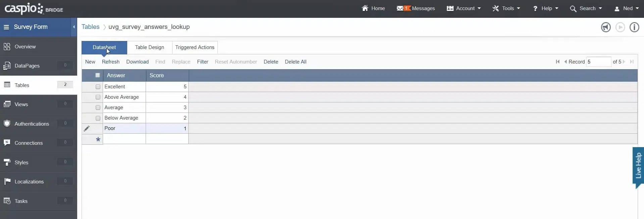The height and width of the screenshot is (219, 644).
Task: Open the Triggered Actions tab
Action: (x=195, y=47)
